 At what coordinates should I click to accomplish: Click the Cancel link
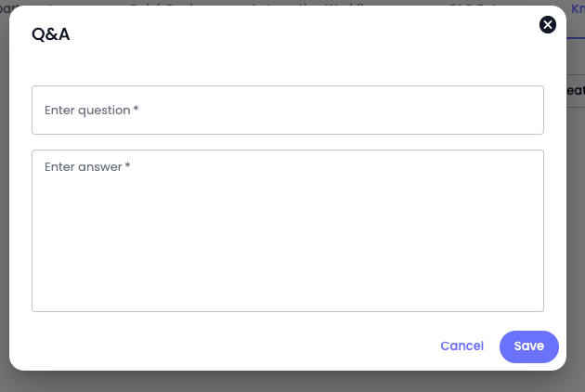(461, 346)
